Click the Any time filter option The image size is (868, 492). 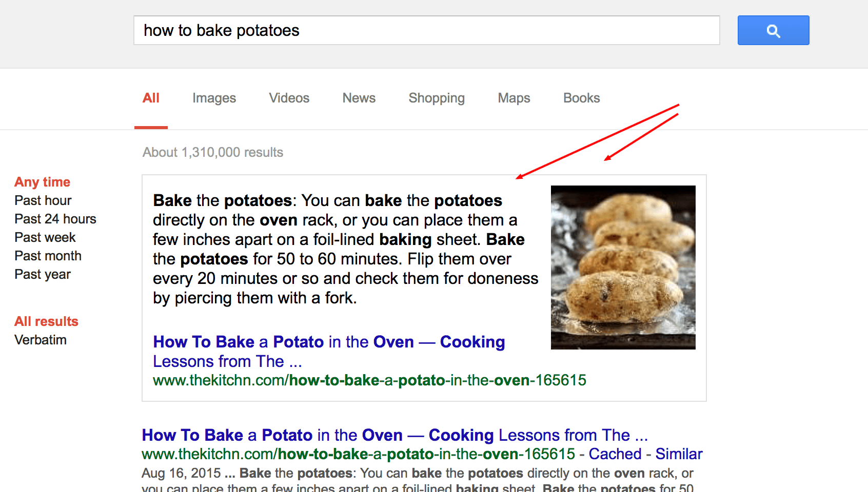[x=43, y=182]
